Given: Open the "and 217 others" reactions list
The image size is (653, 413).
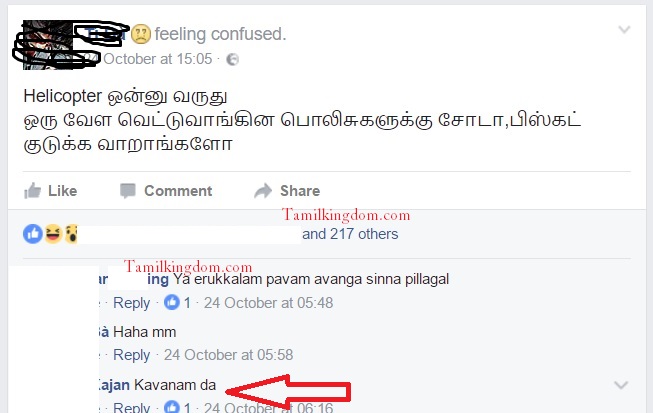Looking at the screenshot, I should tap(350, 234).
